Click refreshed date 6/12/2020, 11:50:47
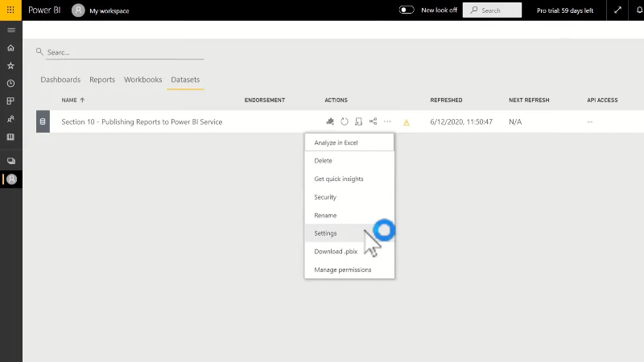Image resolution: width=644 pixels, height=362 pixels. (x=461, y=122)
